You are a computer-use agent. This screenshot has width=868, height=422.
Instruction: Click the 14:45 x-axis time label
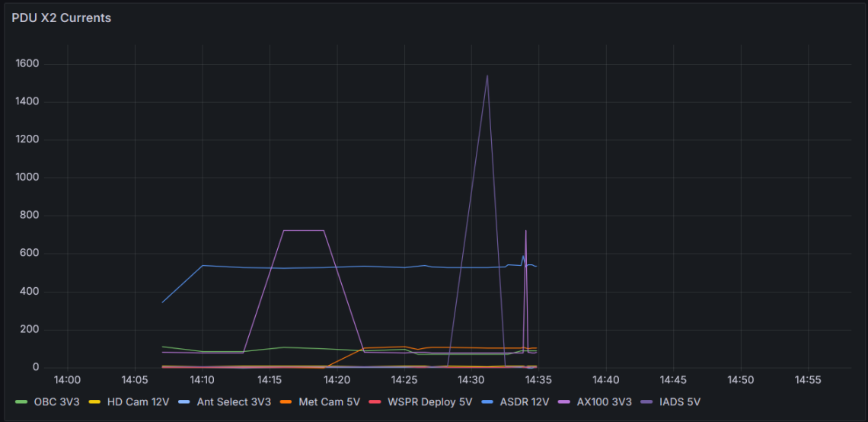674,381
